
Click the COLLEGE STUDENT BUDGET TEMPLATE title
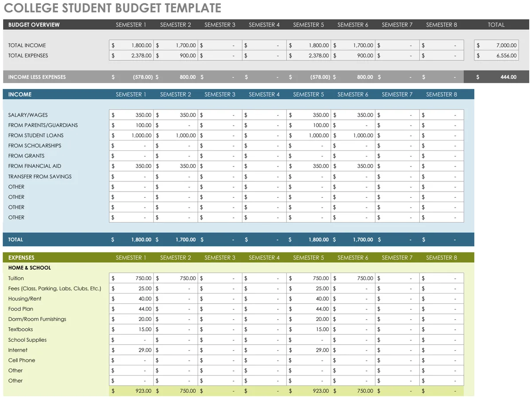[x=113, y=8]
